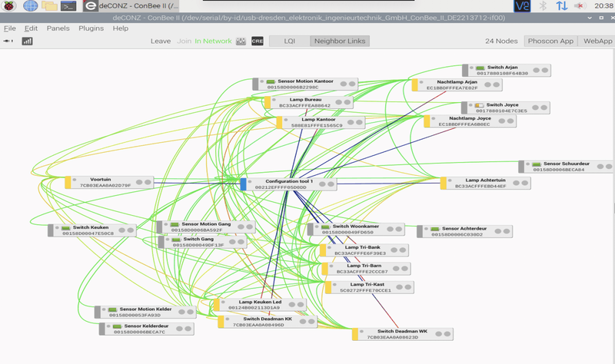Click blue bar on Configuration tool 1

click(x=243, y=184)
